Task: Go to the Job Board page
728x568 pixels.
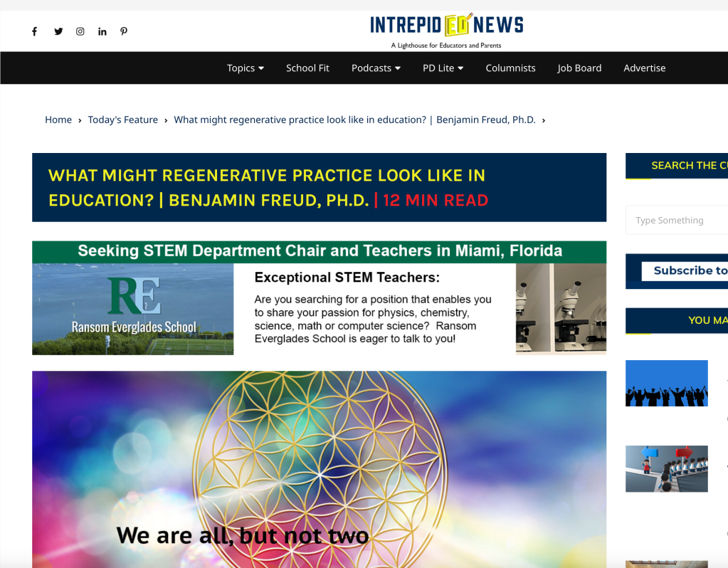Action: click(579, 68)
